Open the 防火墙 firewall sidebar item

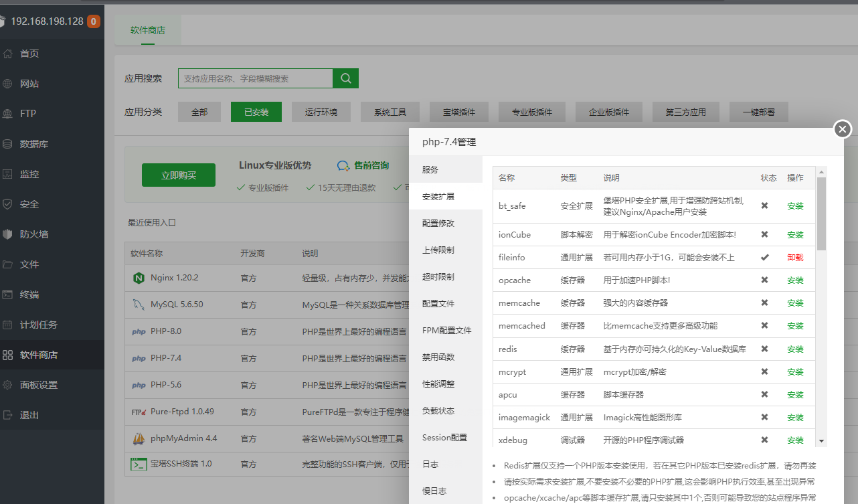coord(52,234)
